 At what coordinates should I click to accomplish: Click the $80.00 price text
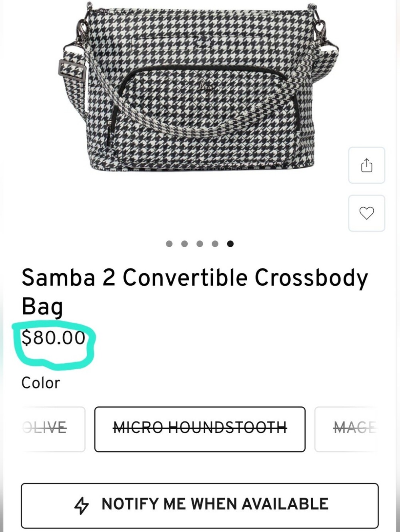click(53, 338)
